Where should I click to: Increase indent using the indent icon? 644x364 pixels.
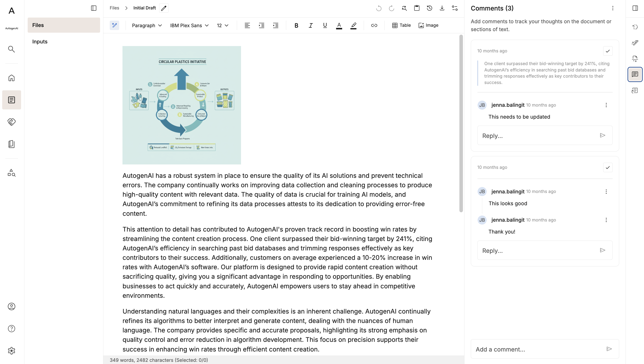pyautogui.click(x=261, y=25)
